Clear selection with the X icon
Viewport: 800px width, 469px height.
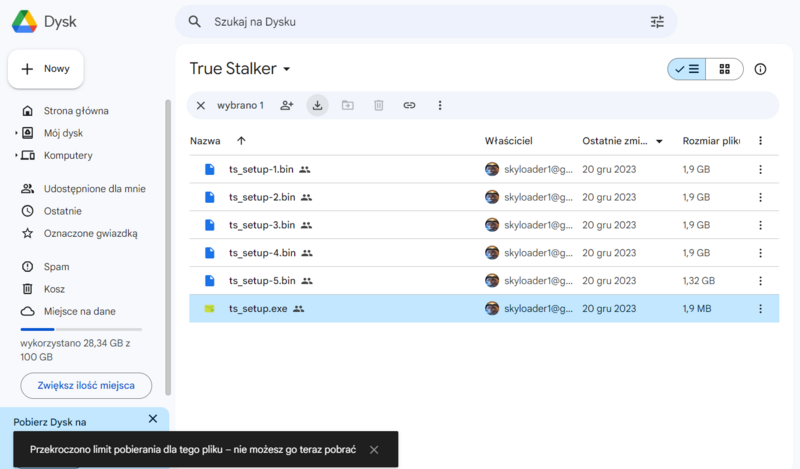pos(201,105)
